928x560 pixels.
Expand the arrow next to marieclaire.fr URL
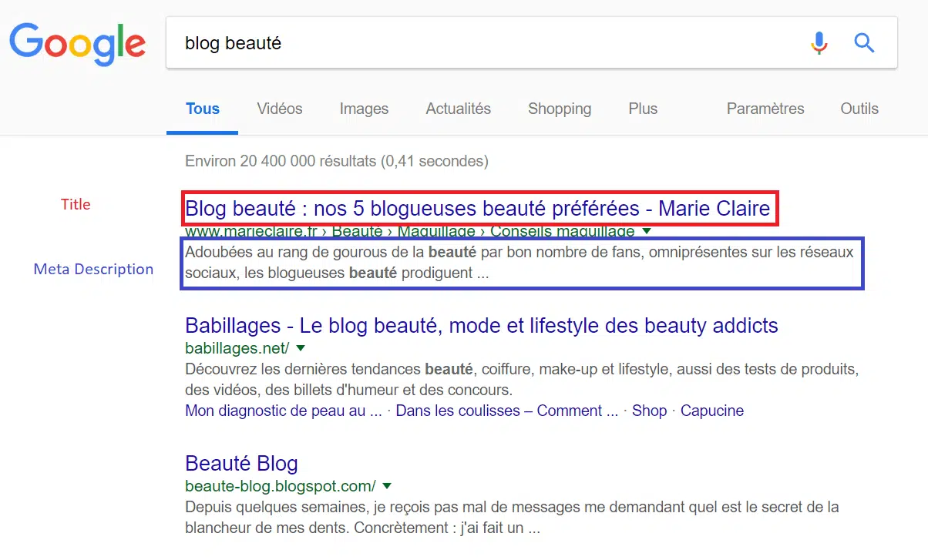pyautogui.click(x=647, y=231)
